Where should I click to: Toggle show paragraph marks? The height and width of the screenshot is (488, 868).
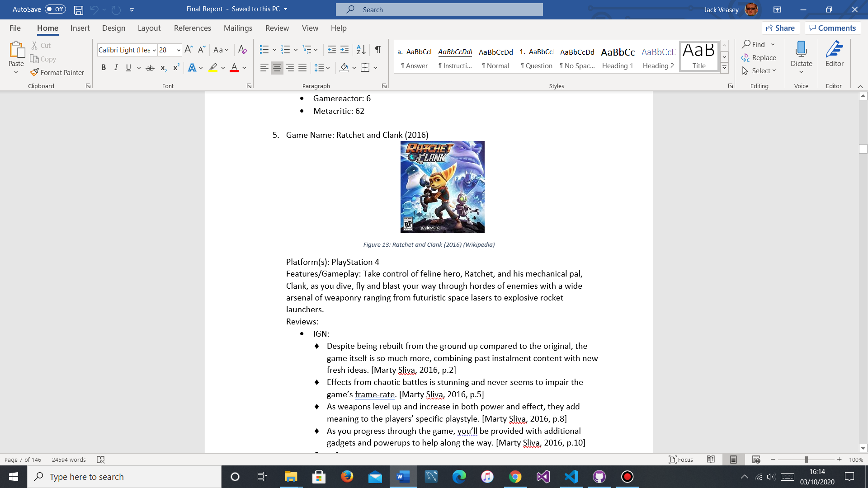coord(377,50)
